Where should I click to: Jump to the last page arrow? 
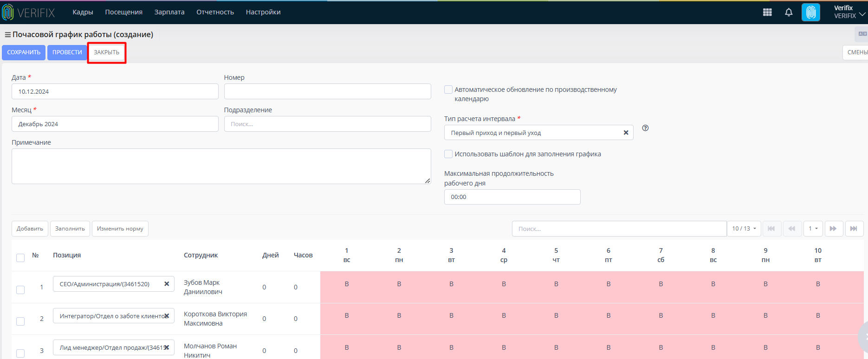[x=854, y=229]
